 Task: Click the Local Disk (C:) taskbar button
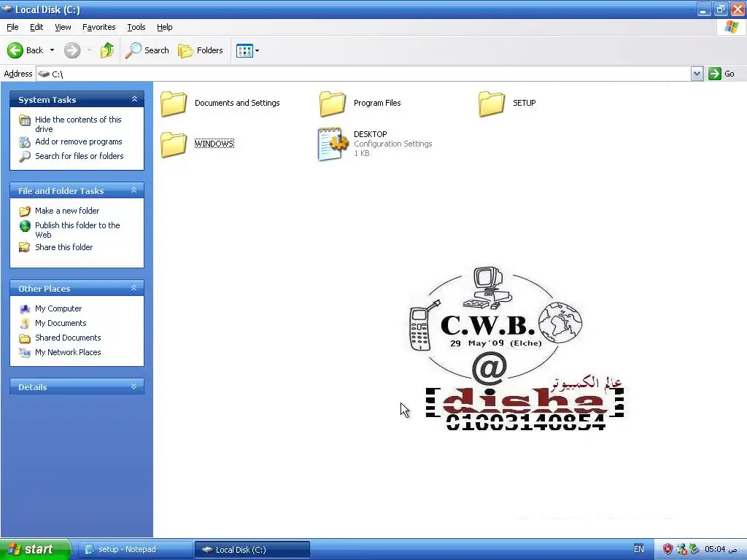tap(252, 550)
